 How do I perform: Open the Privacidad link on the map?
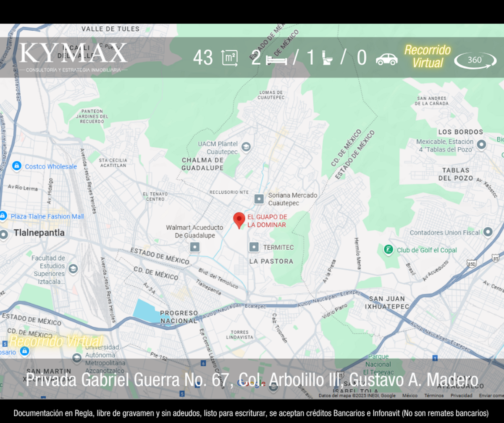(x=462, y=396)
